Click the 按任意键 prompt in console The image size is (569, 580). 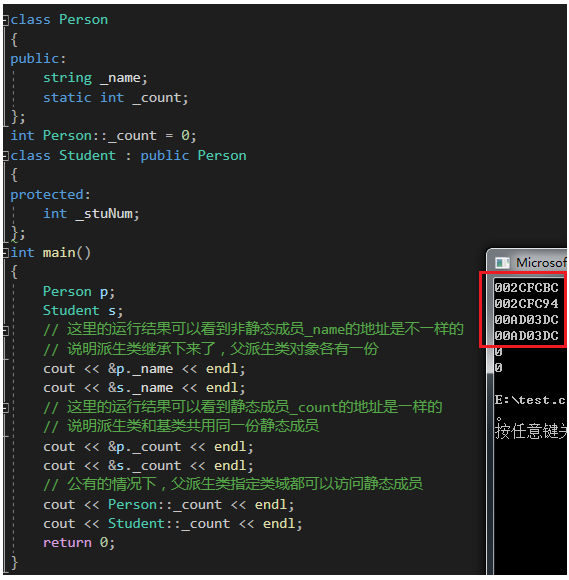pos(531,431)
